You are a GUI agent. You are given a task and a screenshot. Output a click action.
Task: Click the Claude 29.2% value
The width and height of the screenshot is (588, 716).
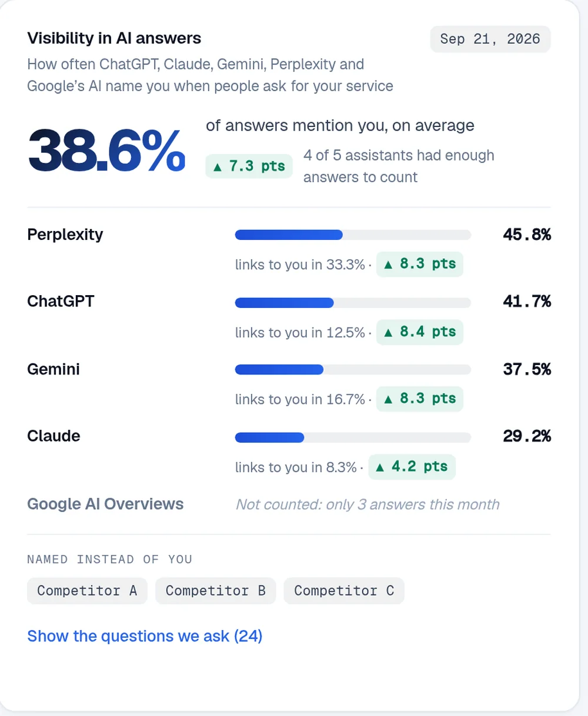tap(527, 436)
